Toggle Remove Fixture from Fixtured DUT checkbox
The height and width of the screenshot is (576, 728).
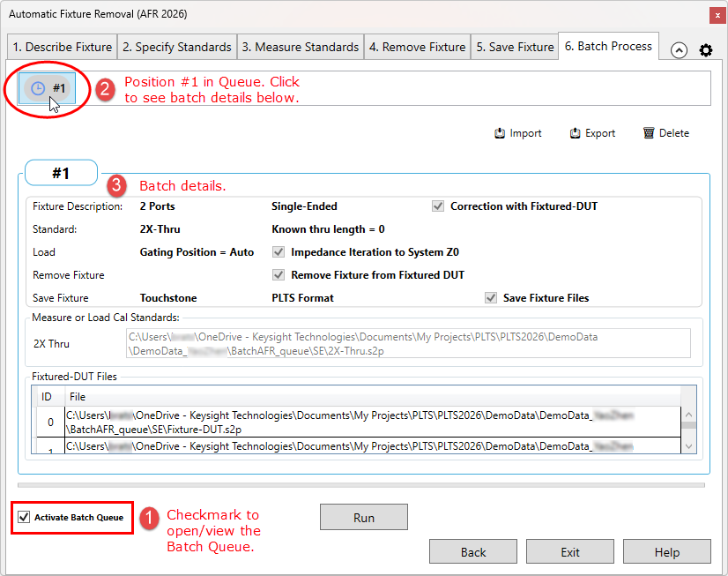click(x=279, y=275)
